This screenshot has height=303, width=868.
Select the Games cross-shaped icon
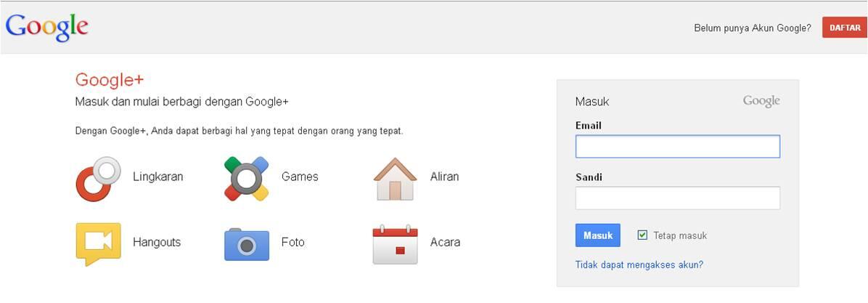(x=246, y=178)
